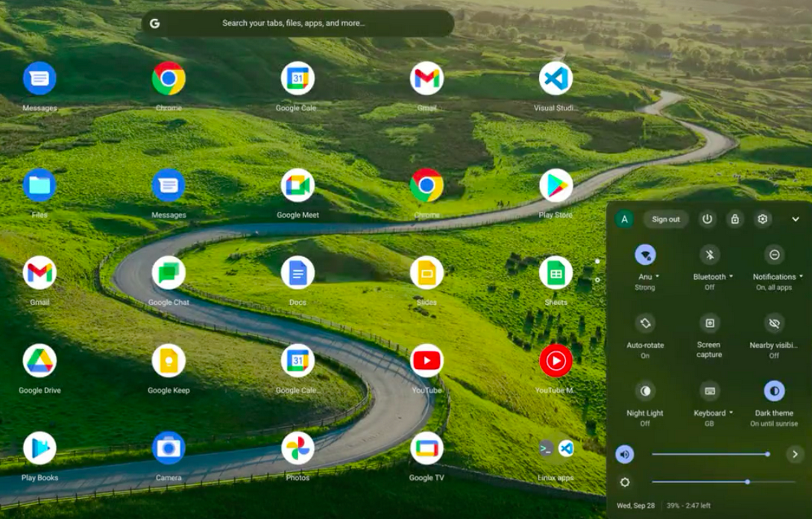Open Settings via the gear button
This screenshot has width=812, height=519.
point(762,219)
